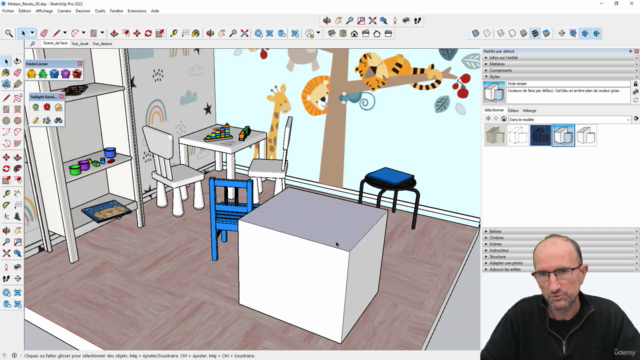640x360 pixels.
Task: Select the Axes tool in the left palette
Action: 6,216
